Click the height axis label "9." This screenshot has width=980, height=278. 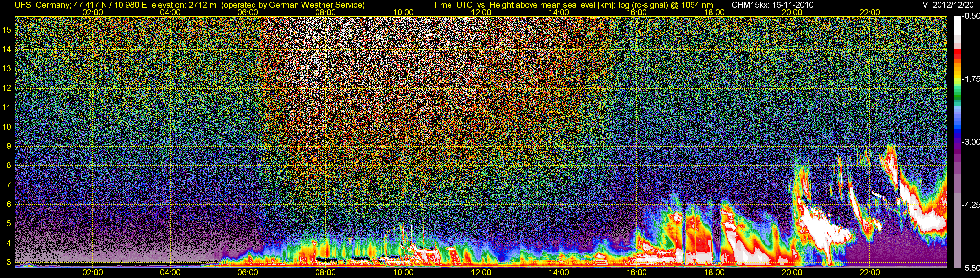tap(9, 146)
